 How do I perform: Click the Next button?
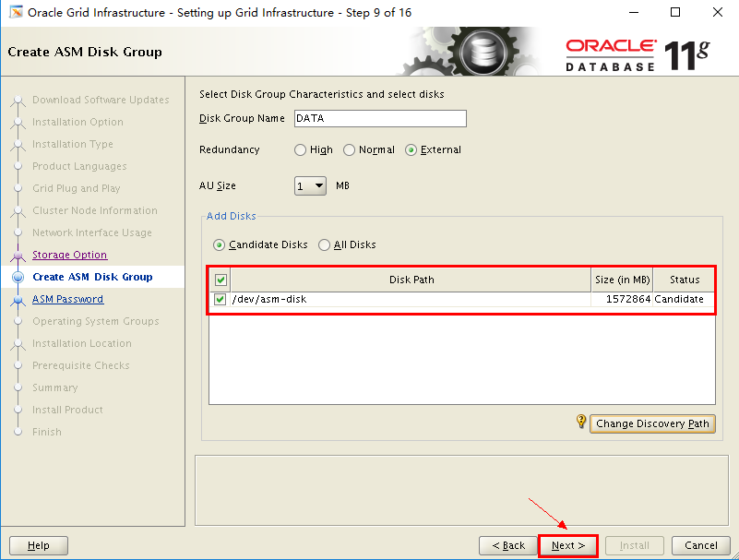click(x=568, y=545)
